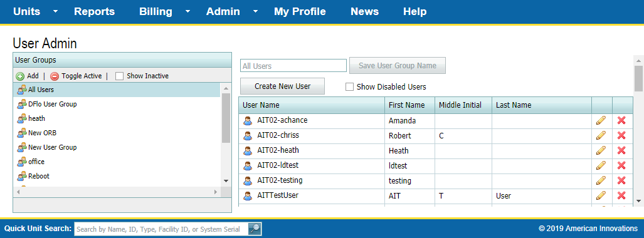Click the user icon beside AIT02-achance
Image resolution: width=644 pixels, height=238 pixels.
click(x=248, y=121)
